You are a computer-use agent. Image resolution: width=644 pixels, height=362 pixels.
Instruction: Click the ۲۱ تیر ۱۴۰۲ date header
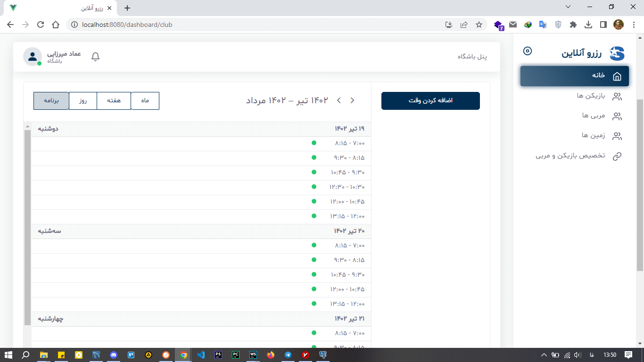349,319
